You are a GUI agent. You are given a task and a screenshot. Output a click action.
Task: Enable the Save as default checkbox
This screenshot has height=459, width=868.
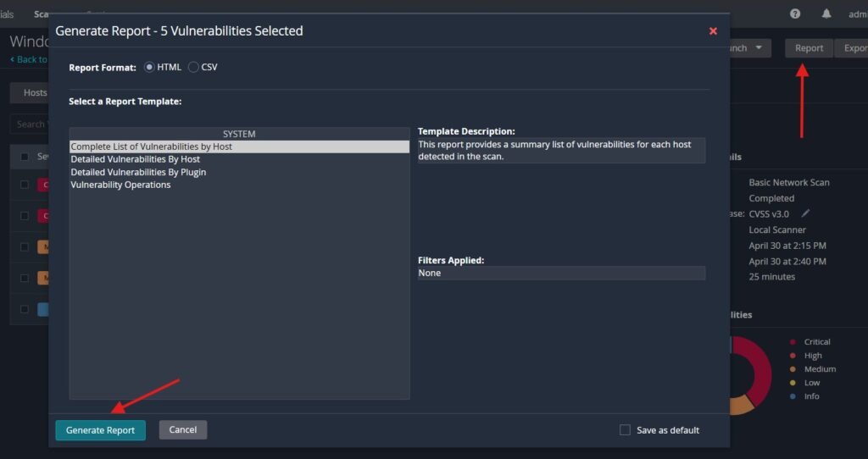click(625, 430)
